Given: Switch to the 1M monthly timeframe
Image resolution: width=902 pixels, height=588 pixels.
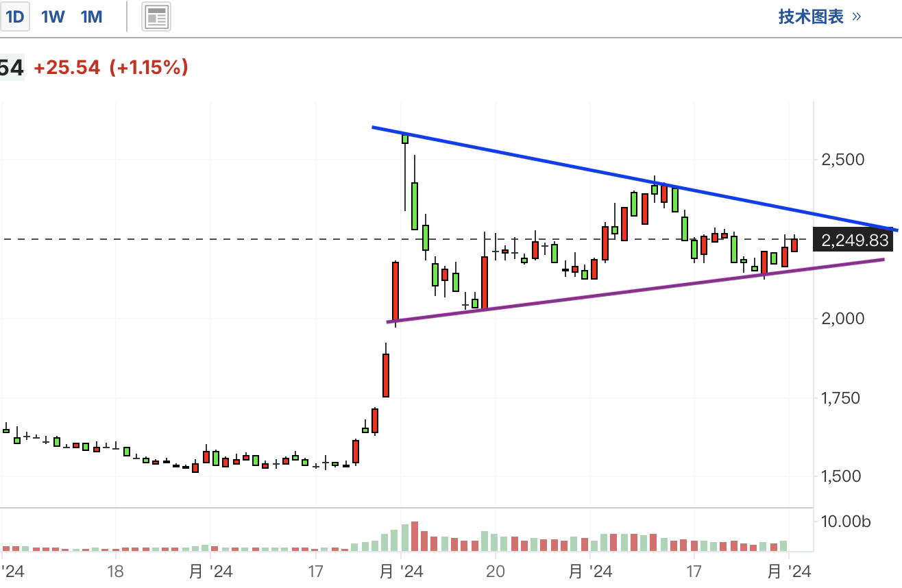Looking at the screenshot, I should 91,16.
